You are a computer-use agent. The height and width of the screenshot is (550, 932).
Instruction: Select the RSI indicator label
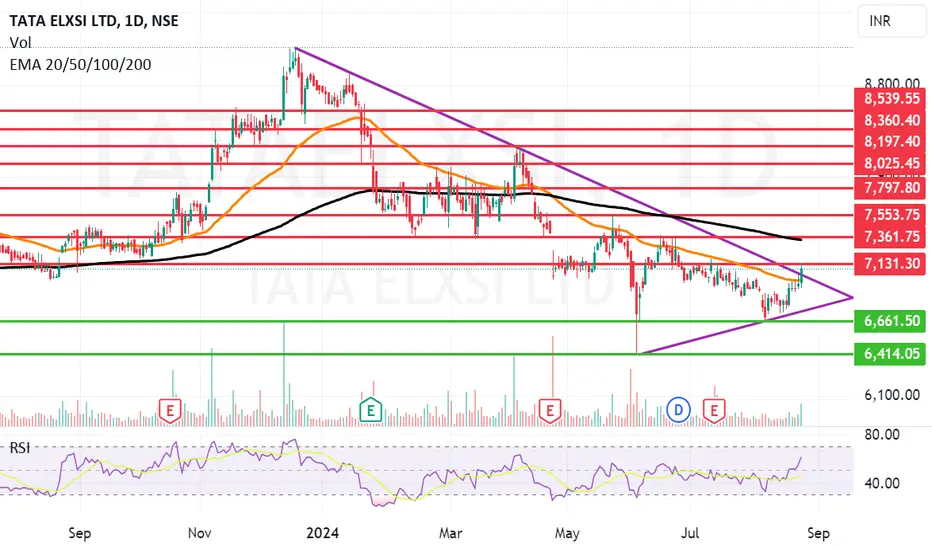coord(20,448)
